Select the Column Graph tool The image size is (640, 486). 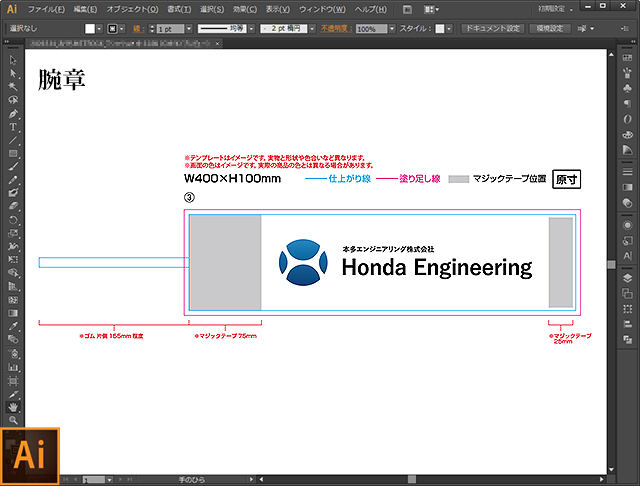(x=13, y=367)
